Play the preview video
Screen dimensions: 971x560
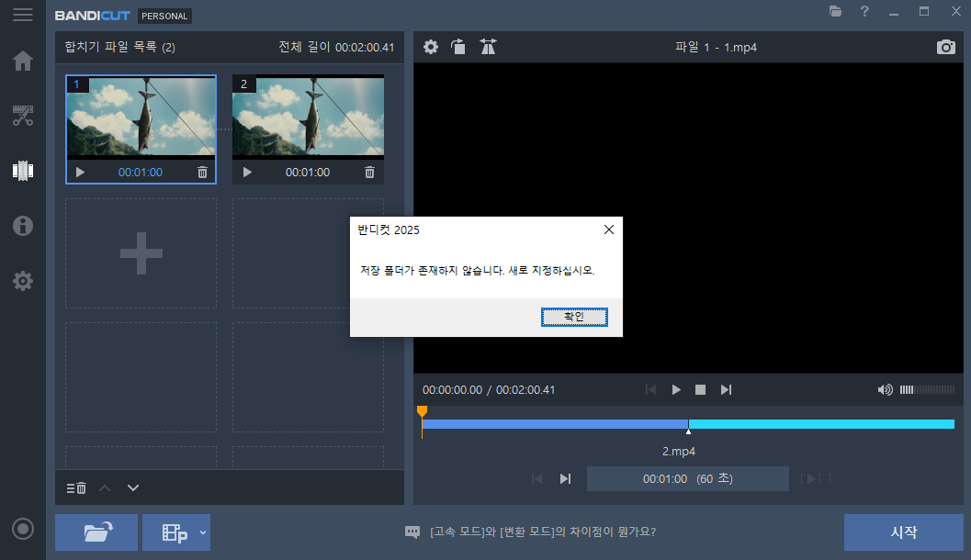pyautogui.click(x=676, y=390)
